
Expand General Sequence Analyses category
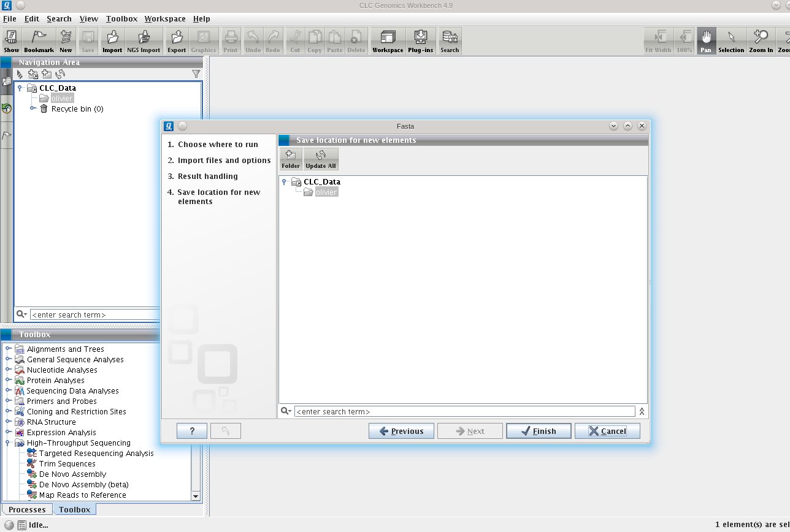9,359
